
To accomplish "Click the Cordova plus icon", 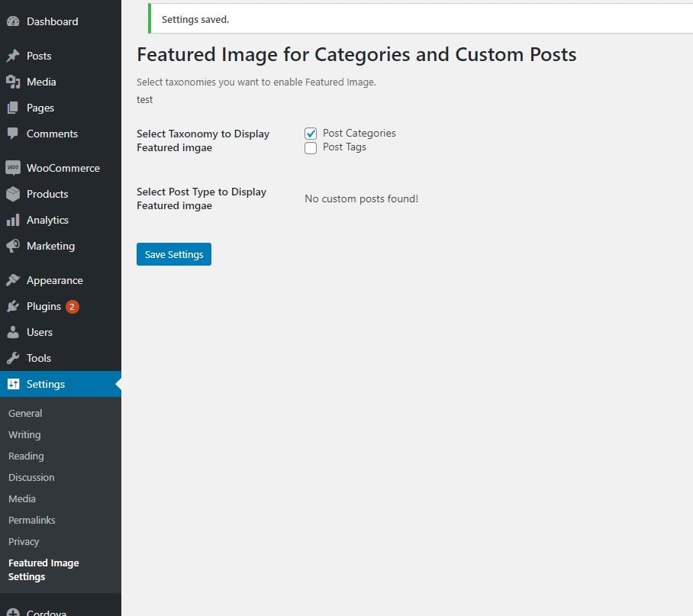I will 13,612.
